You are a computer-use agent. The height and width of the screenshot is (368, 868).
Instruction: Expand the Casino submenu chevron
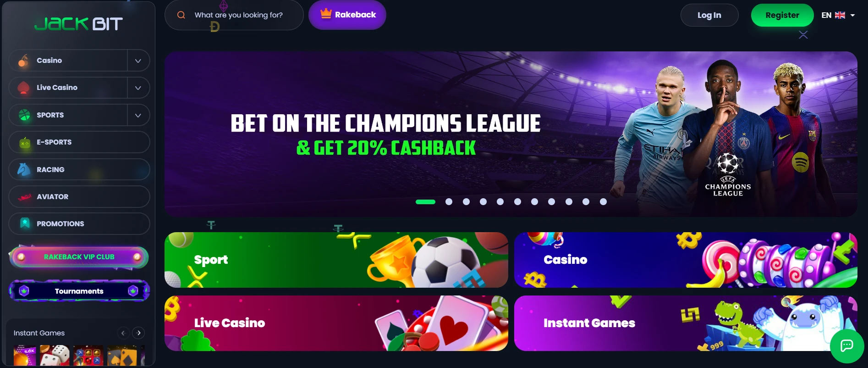coord(138,61)
